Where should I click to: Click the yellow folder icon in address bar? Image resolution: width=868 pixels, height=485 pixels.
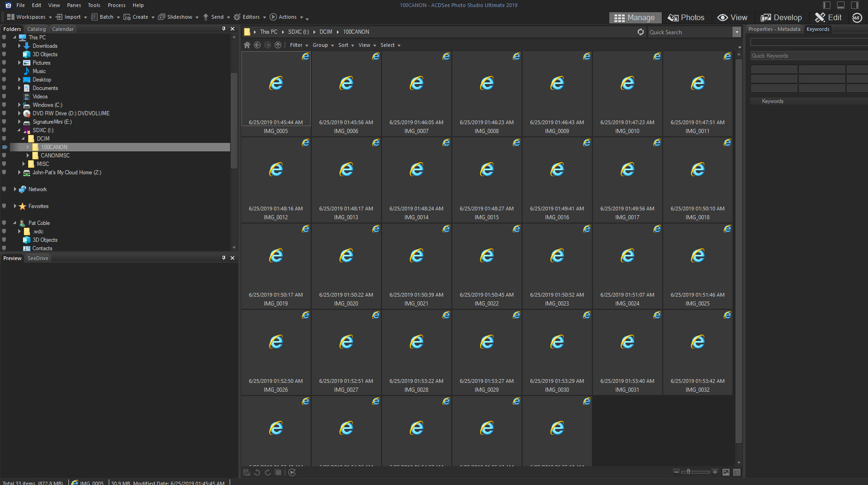click(247, 32)
